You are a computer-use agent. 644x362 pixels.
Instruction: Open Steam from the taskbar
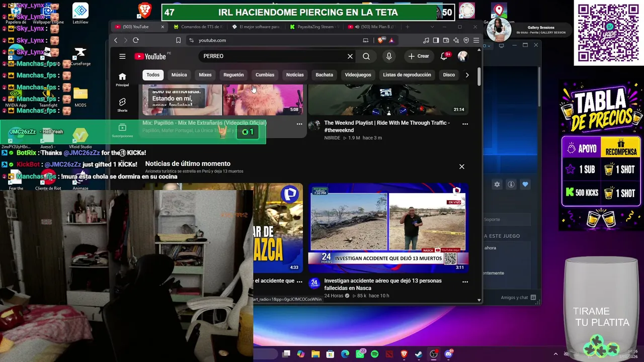419,354
